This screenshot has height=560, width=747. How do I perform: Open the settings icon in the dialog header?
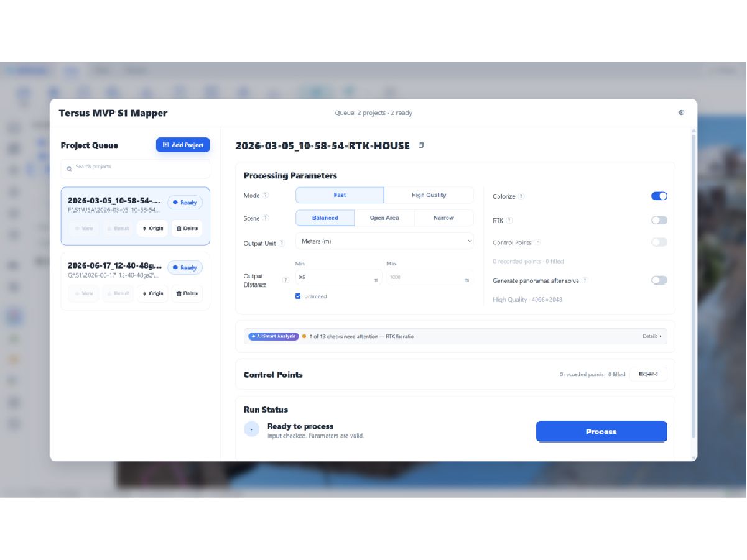pos(681,112)
